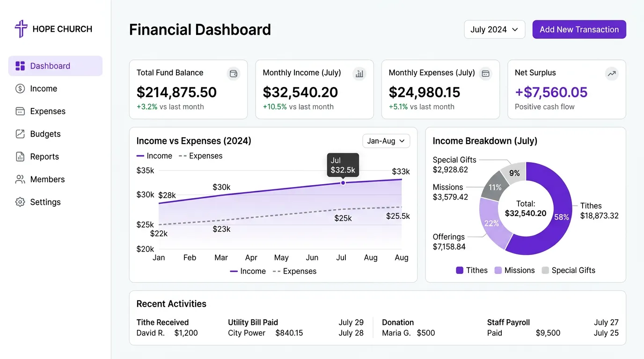Switch to the Income section
Image resolution: width=644 pixels, height=359 pixels.
click(44, 88)
